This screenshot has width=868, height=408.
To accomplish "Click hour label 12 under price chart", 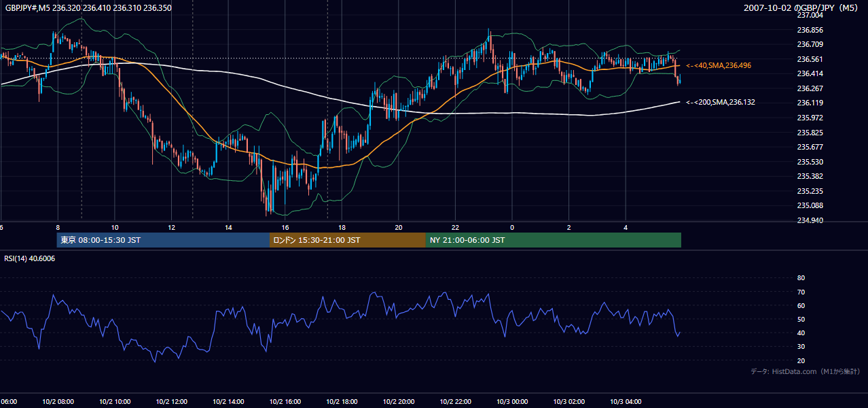I will 171,228.
